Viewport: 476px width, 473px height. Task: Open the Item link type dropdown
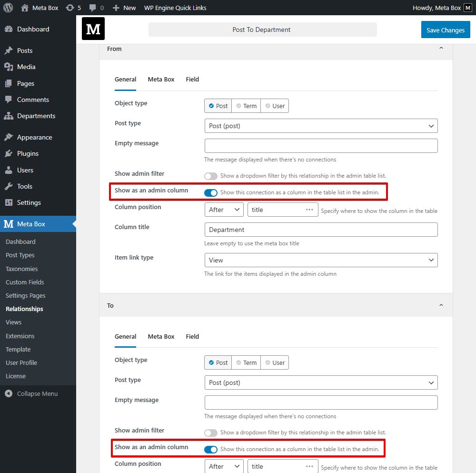(321, 260)
